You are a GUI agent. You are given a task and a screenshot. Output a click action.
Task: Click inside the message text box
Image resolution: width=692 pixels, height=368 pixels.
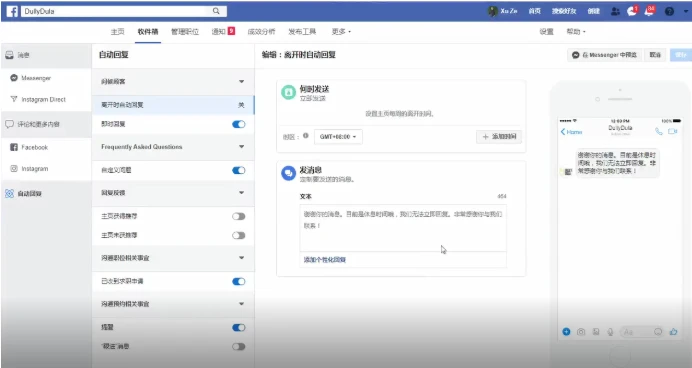tap(403, 228)
